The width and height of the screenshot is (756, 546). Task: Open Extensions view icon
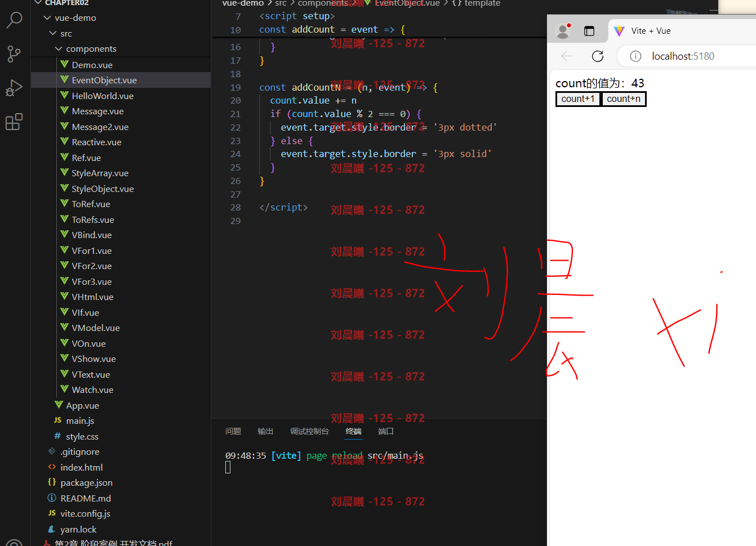pyautogui.click(x=14, y=122)
